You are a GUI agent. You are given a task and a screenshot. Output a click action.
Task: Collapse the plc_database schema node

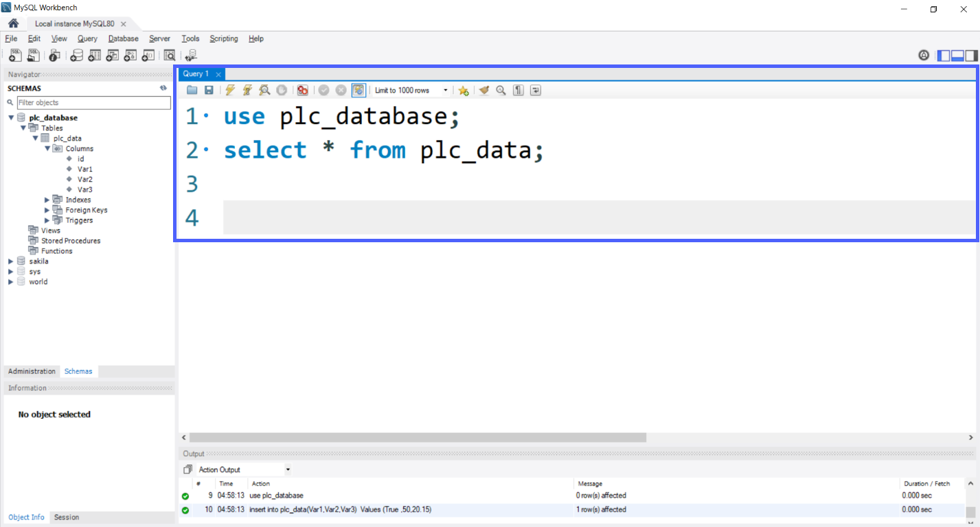[11, 118]
